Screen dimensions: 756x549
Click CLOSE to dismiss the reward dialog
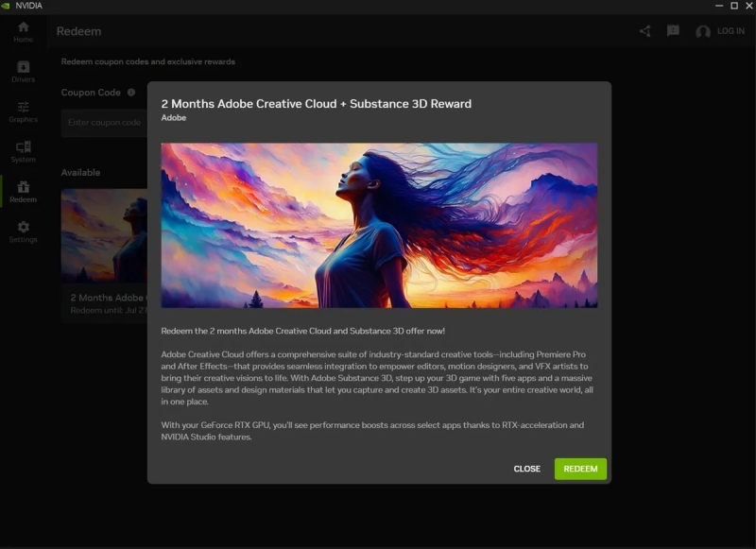pos(526,469)
